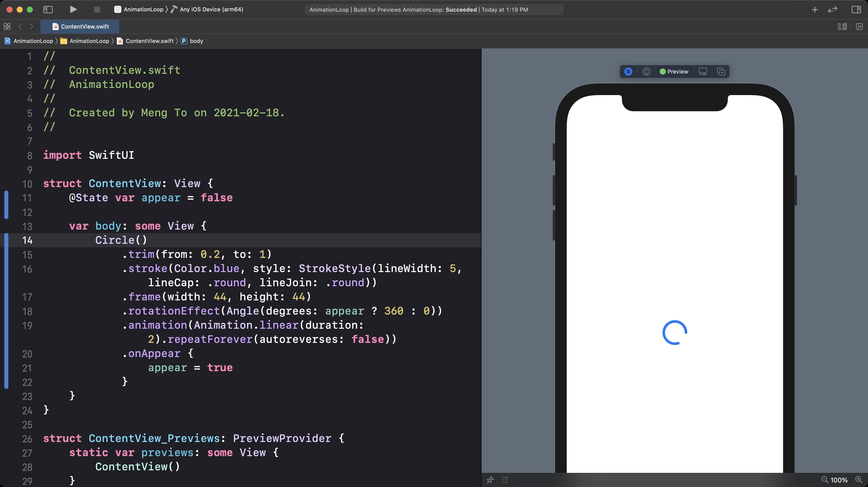This screenshot has width=868, height=487.
Task: Toggle the right inspector panel
Action: 856,9
